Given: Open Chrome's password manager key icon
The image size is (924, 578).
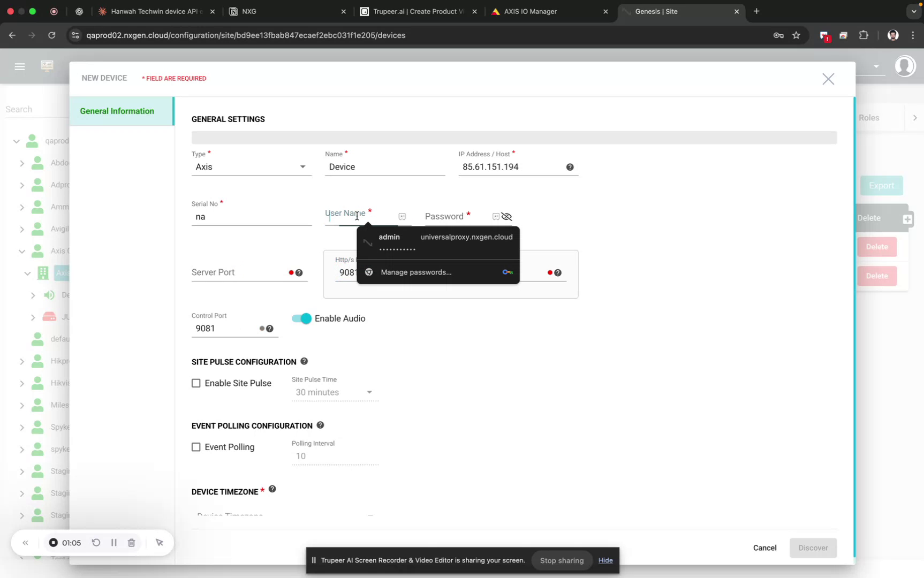Looking at the screenshot, I should pyautogui.click(x=778, y=35).
